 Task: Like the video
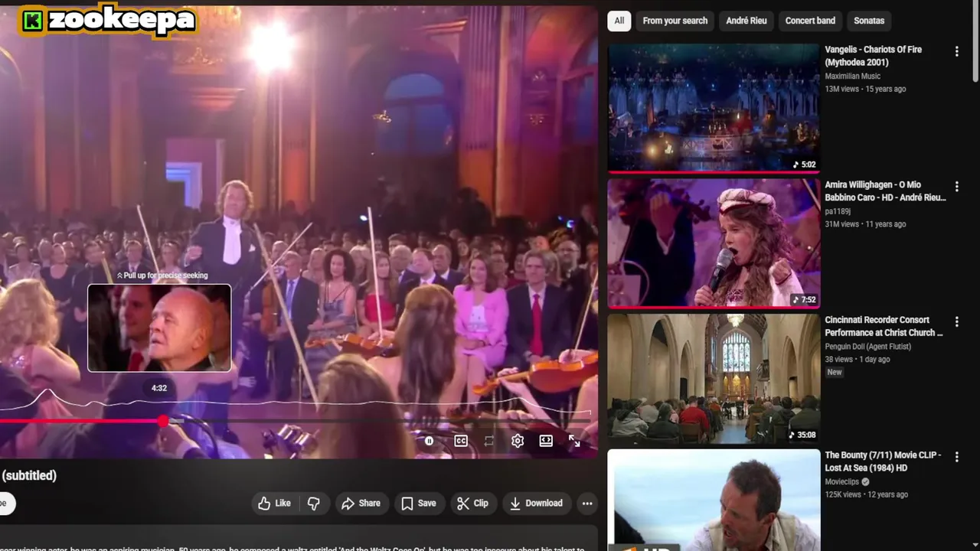click(x=274, y=503)
